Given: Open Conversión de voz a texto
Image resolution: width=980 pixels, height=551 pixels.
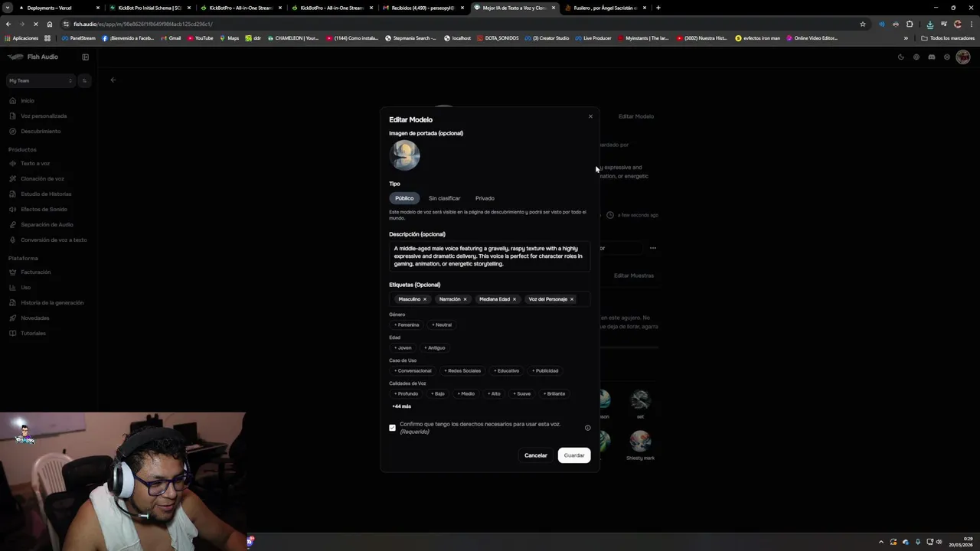Looking at the screenshot, I should point(54,240).
